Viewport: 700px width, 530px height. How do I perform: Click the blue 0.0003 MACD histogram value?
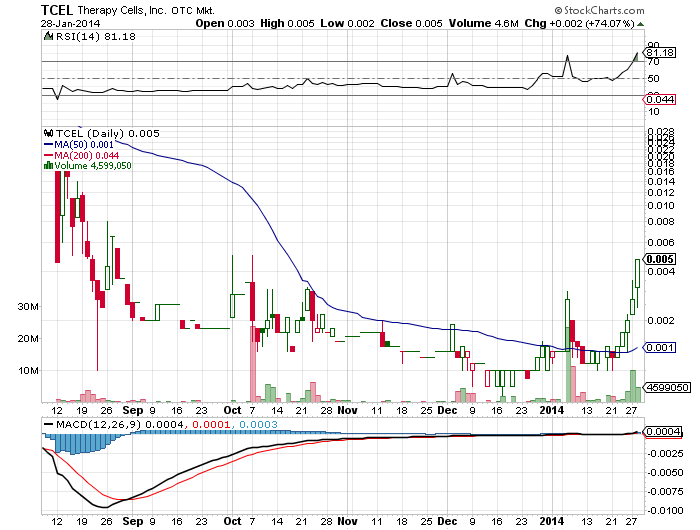(x=258, y=424)
